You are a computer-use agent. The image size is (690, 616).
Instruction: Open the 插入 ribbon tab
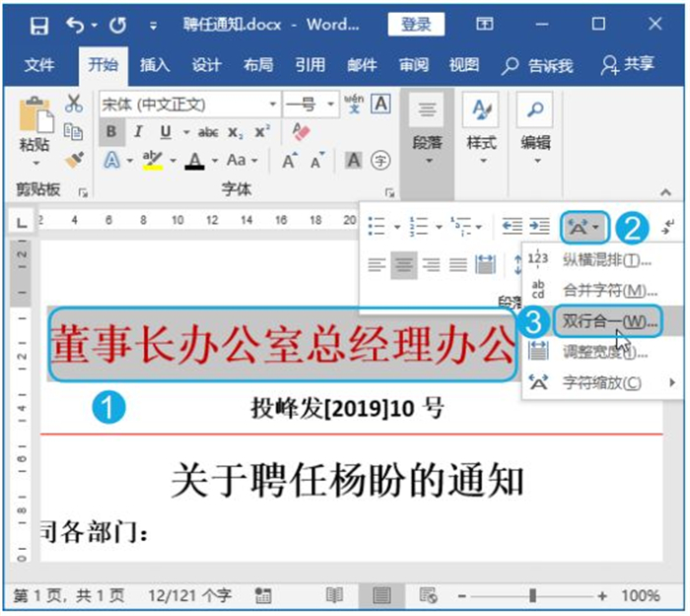pyautogui.click(x=155, y=65)
